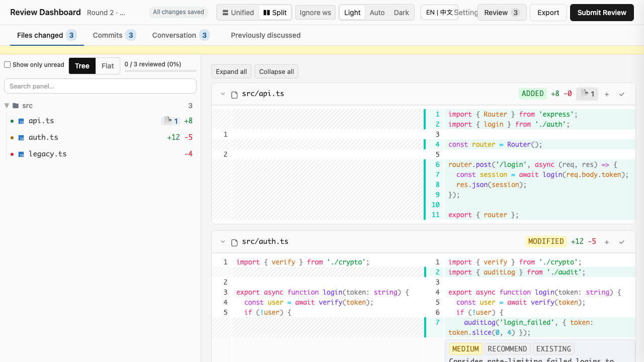
Task: Click the Review Dashboard title
Action: click(45, 12)
